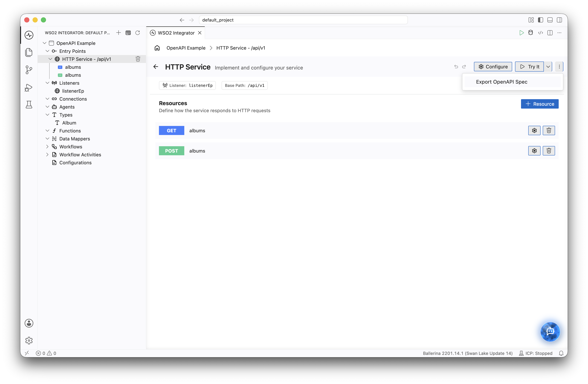The width and height of the screenshot is (588, 384).
Task: Collapse the Entry Points tree node
Action: 47,51
